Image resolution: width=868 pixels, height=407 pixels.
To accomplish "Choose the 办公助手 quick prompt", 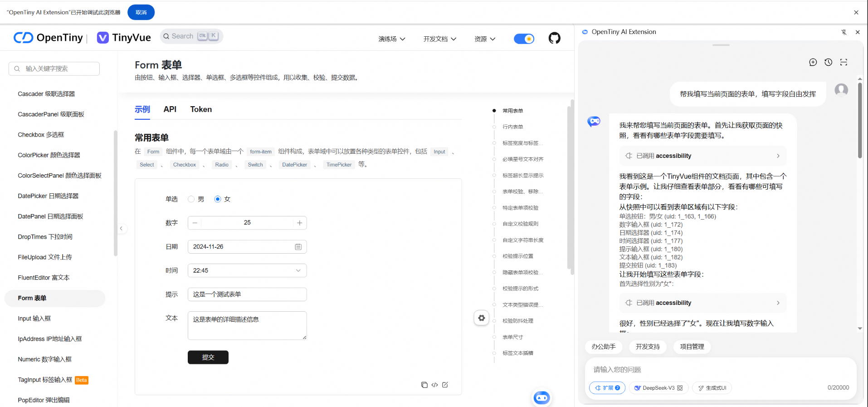I will [604, 347].
